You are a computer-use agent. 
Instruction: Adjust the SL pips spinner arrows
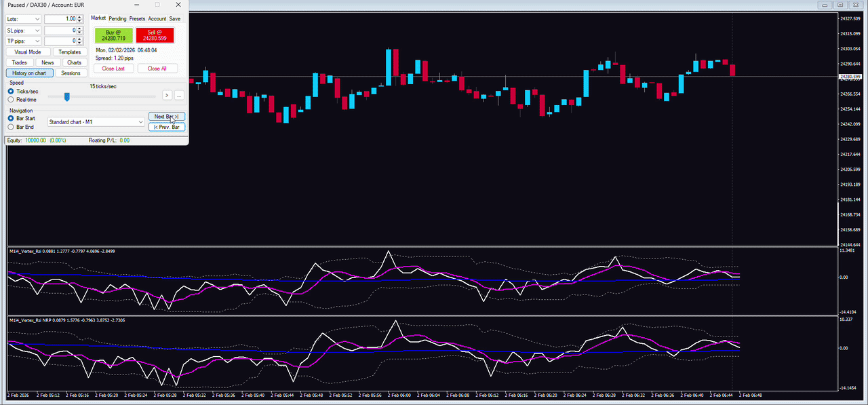click(x=79, y=30)
